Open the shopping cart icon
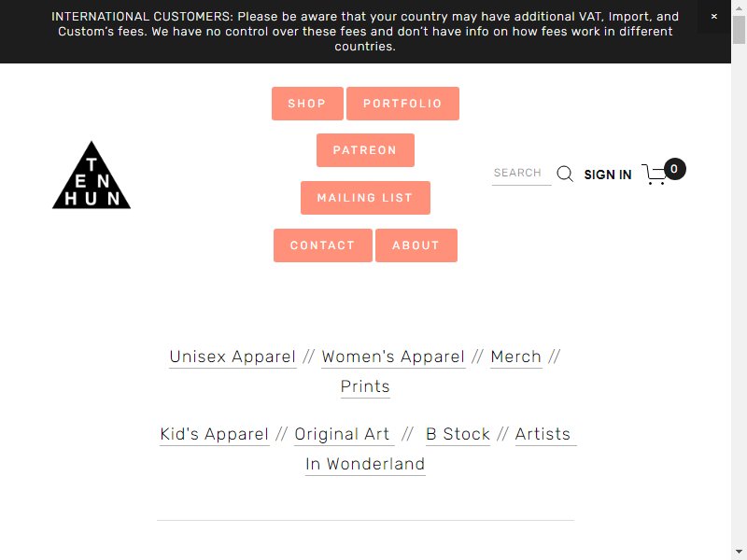Screen dimensions: 747x560 pos(655,175)
